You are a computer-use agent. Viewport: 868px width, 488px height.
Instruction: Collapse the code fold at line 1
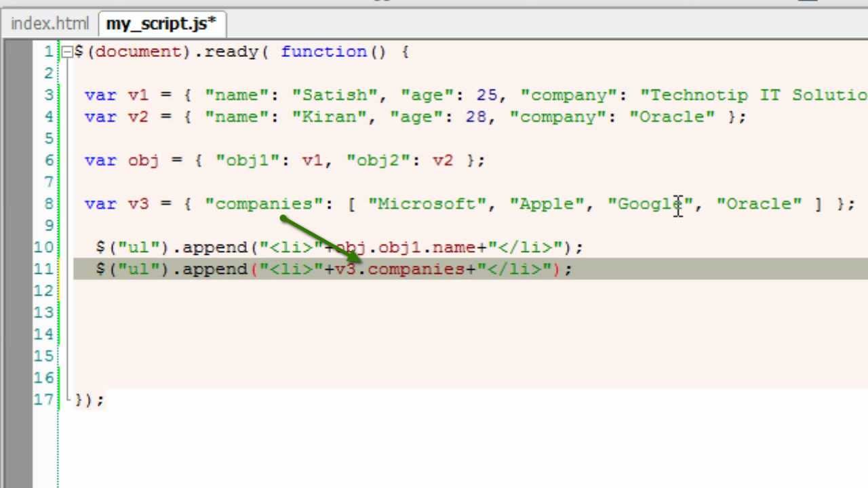point(67,52)
